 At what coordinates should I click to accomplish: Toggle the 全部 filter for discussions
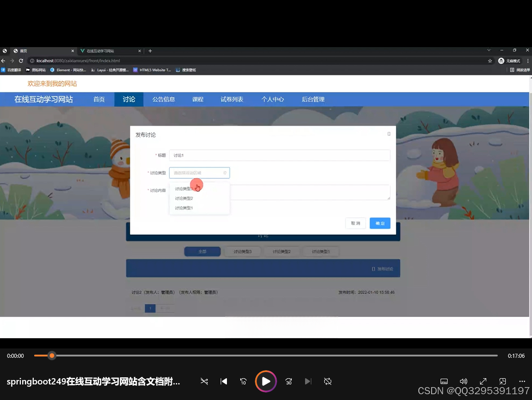pyautogui.click(x=202, y=251)
